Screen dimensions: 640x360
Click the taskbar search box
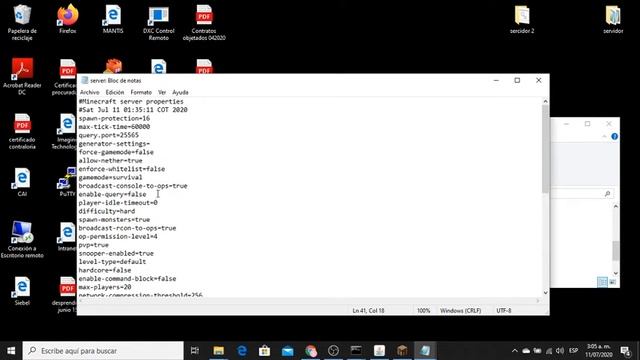(103, 351)
